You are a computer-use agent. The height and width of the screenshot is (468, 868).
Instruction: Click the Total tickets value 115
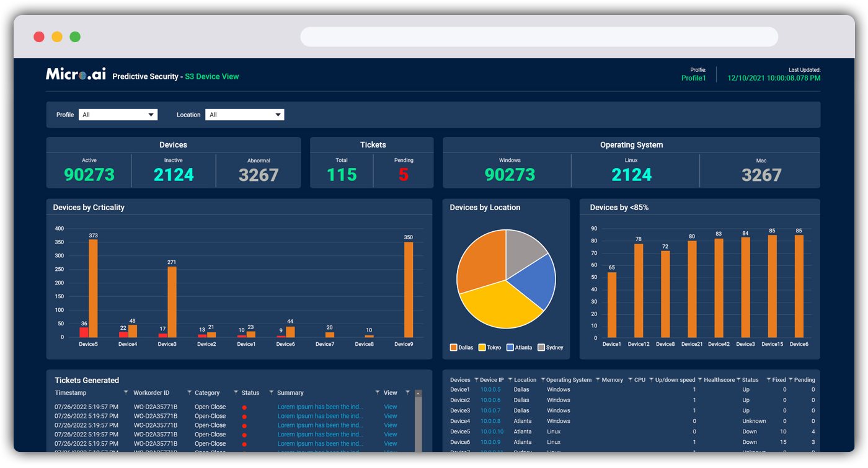tap(342, 175)
